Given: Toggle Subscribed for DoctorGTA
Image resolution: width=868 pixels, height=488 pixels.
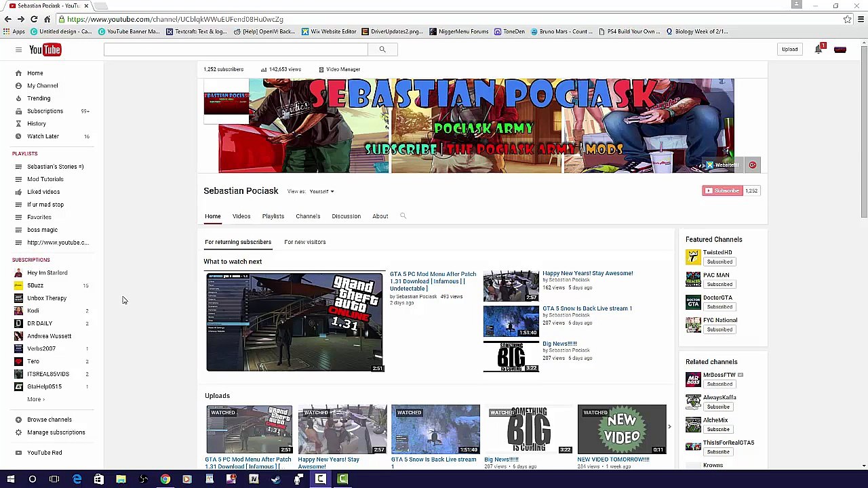Looking at the screenshot, I should pyautogui.click(x=719, y=306).
